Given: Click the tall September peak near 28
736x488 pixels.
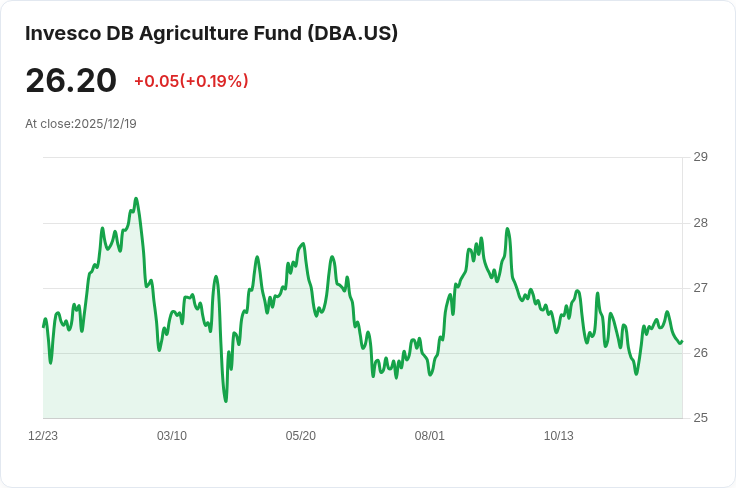Looking at the screenshot, I should (508, 229).
